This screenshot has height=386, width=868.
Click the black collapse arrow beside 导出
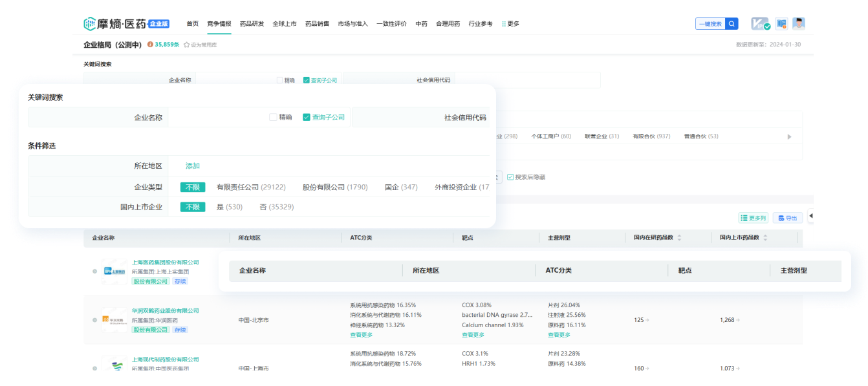click(x=811, y=216)
